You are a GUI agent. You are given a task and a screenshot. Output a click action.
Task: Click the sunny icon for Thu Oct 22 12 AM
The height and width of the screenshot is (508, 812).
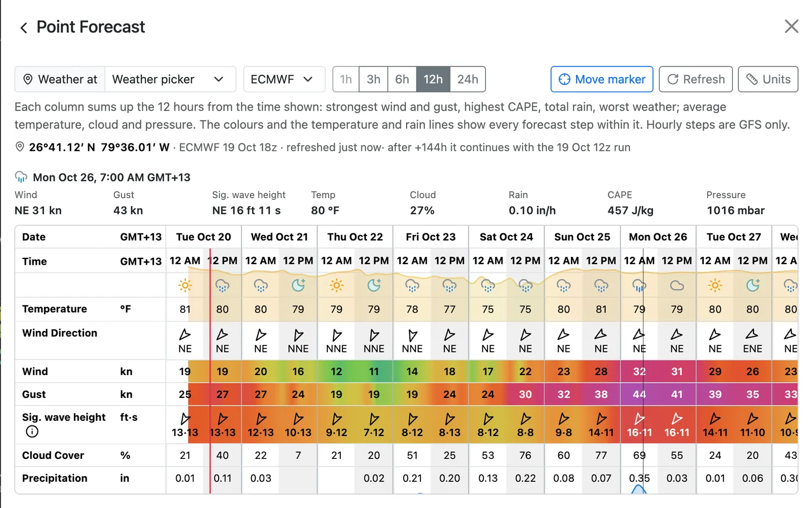pos(336,285)
